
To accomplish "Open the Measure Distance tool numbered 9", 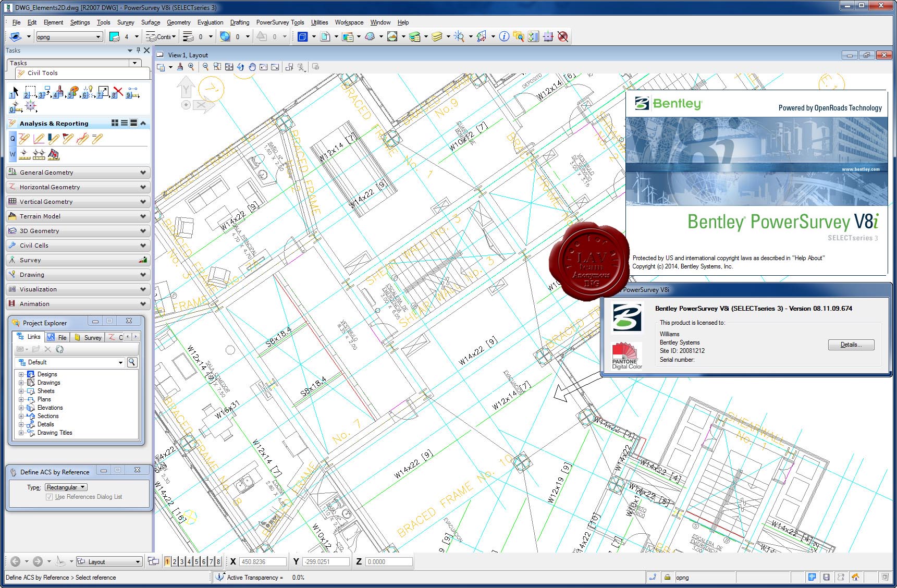I will [x=132, y=92].
